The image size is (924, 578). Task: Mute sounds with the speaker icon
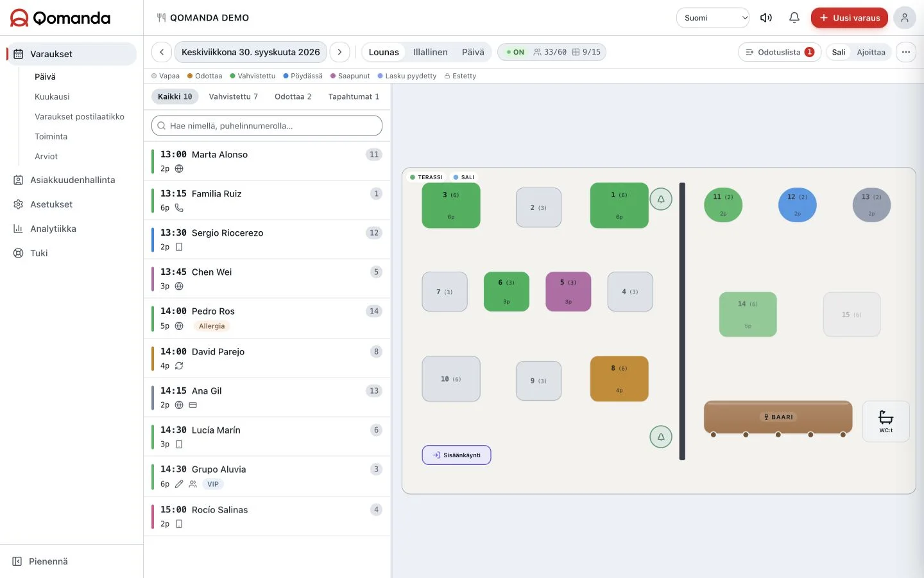766,18
